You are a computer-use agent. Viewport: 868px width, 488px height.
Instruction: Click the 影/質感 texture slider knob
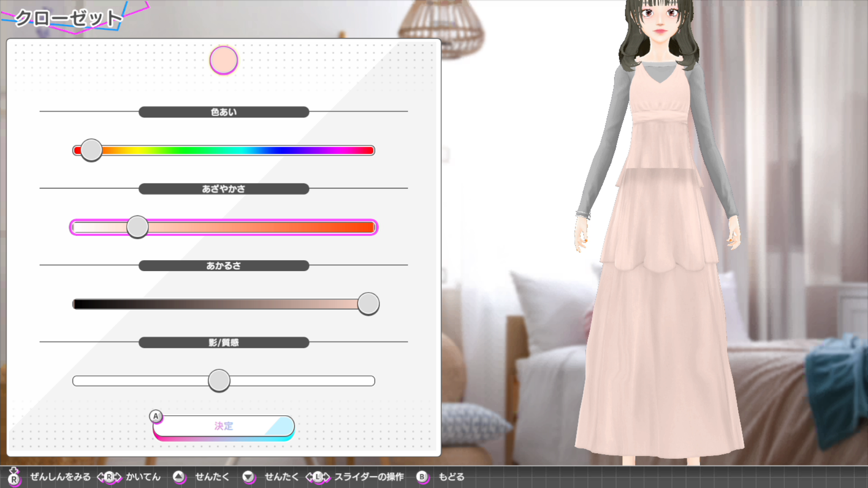[x=219, y=380]
